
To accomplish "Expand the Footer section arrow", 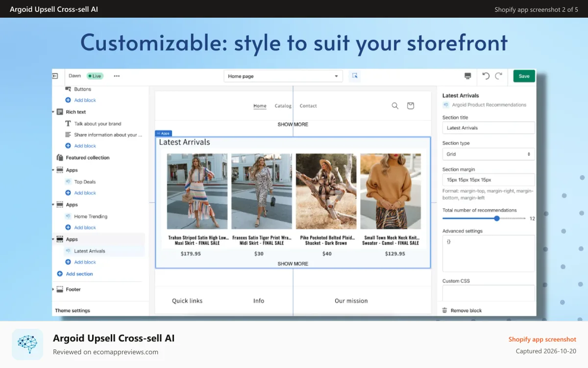I will pos(53,289).
